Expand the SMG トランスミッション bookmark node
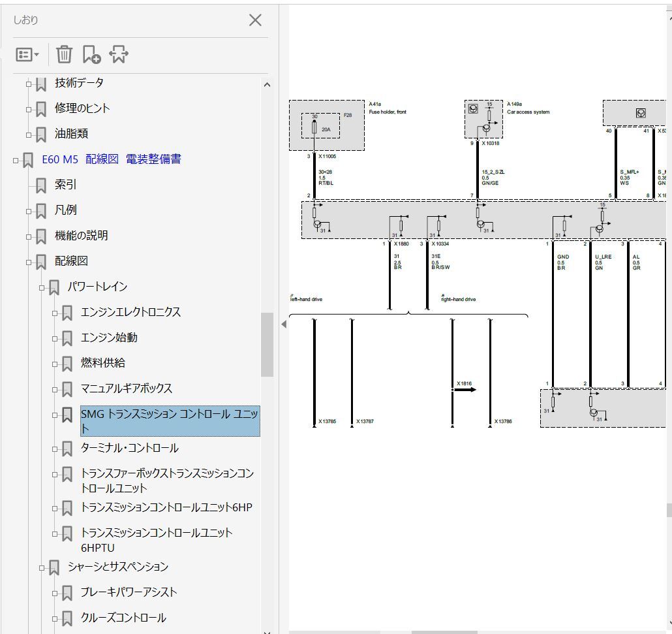 click(55, 415)
